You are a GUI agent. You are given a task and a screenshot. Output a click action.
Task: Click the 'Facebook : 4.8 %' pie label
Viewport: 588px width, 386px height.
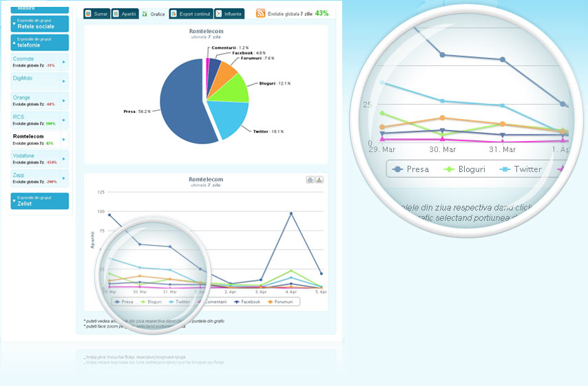click(249, 53)
